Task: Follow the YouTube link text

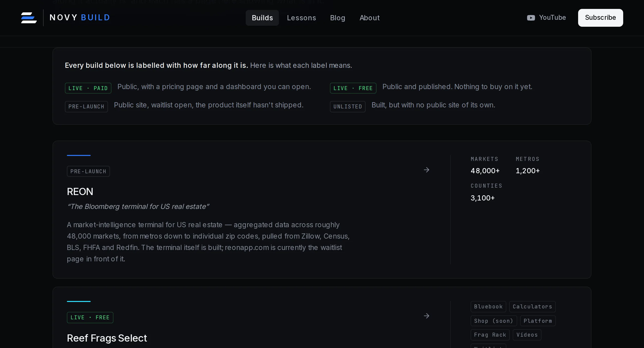Action: coord(552,18)
